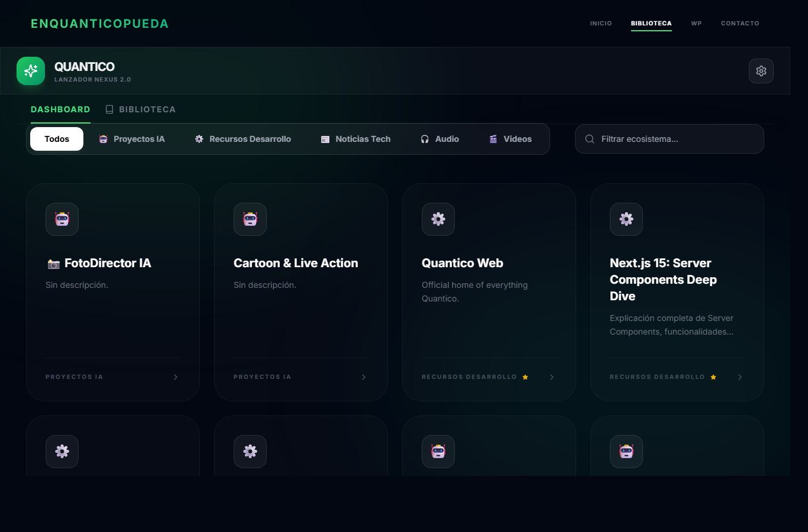Click 'Sin descripción.' on Cartoon & Live Action card

point(265,285)
